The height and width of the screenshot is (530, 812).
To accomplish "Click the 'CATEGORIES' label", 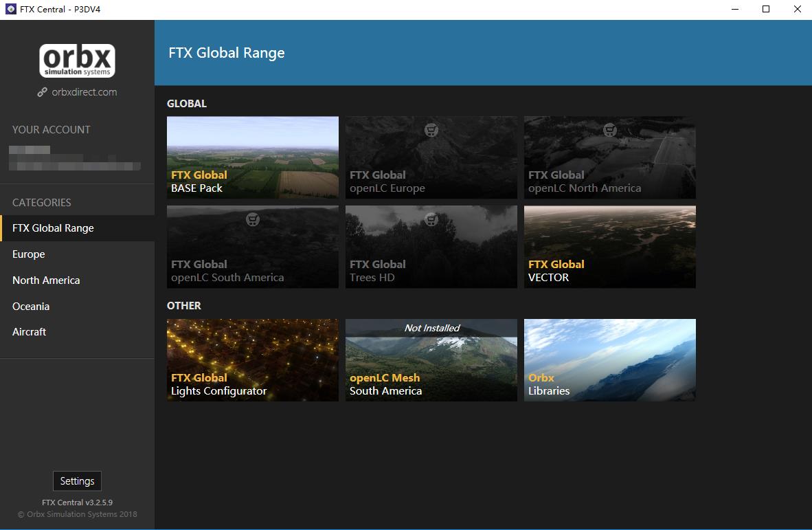I will [41, 203].
